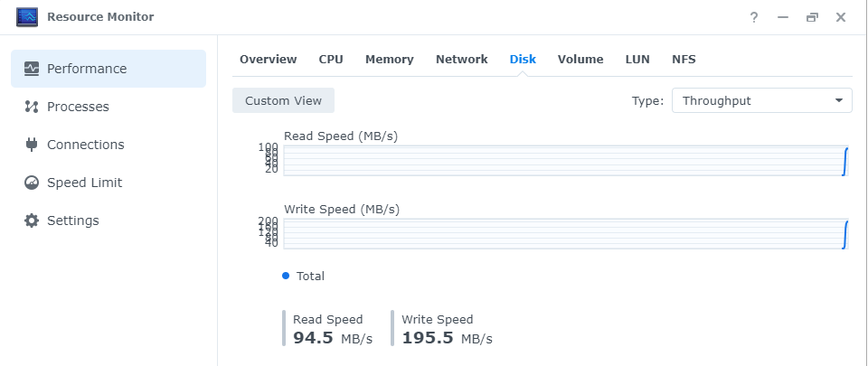868x366 pixels.
Task: Open the Memory tab
Action: point(390,60)
